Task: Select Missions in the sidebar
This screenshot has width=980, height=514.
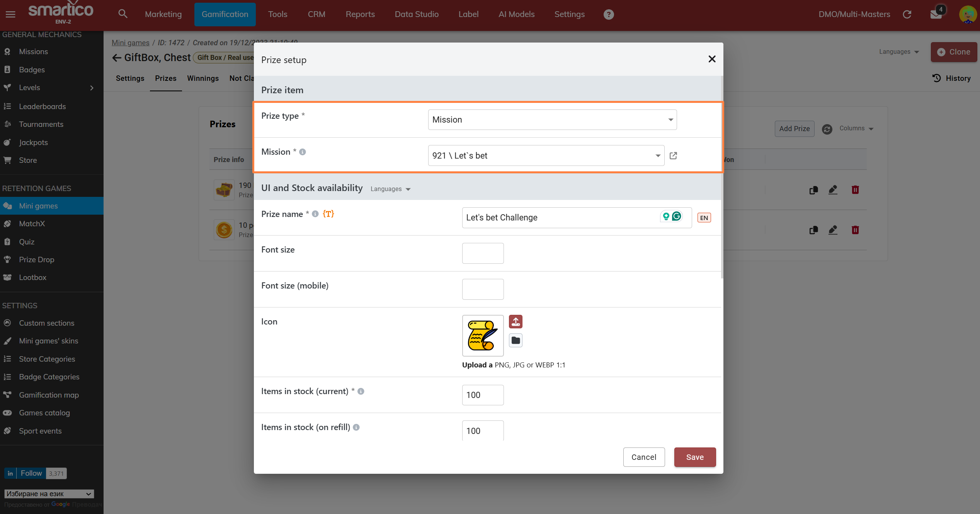Action: (x=34, y=51)
